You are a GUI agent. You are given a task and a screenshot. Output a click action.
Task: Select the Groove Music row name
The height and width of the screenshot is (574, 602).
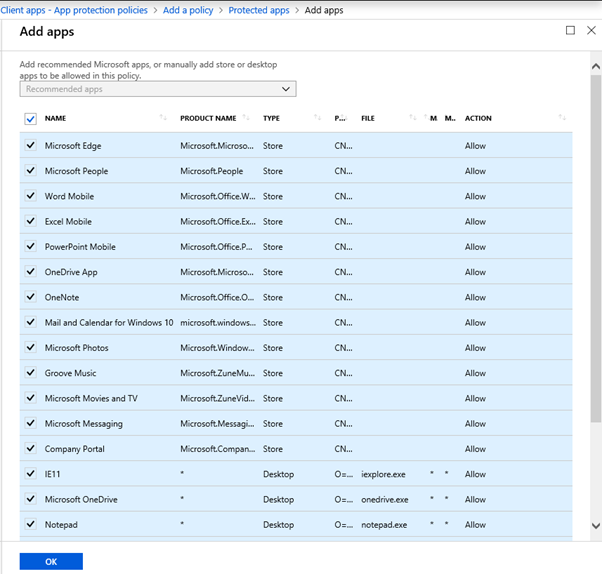(70, 373)
